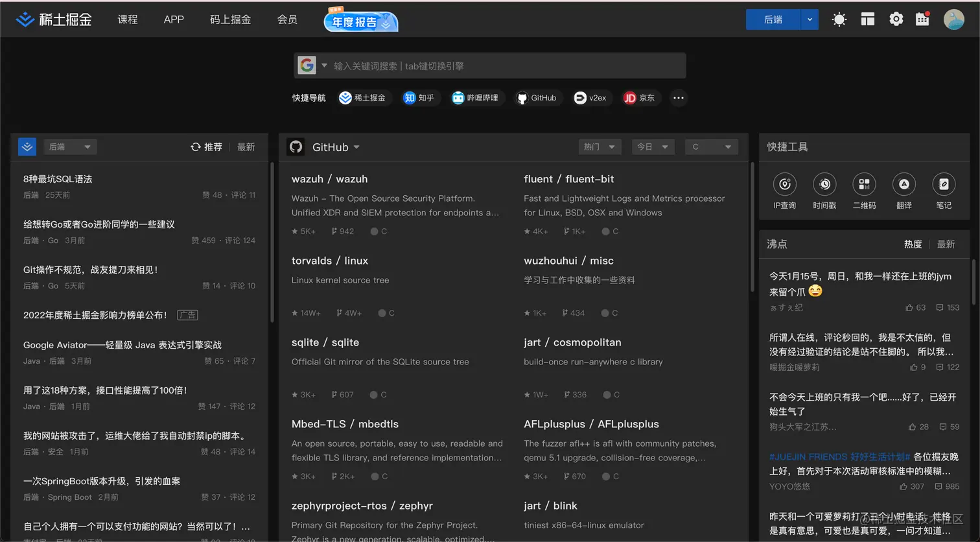This screenshot has height=542, width=980.
Task: Open the GitHub quick navigation shortcut
Action: click(537, 98)
